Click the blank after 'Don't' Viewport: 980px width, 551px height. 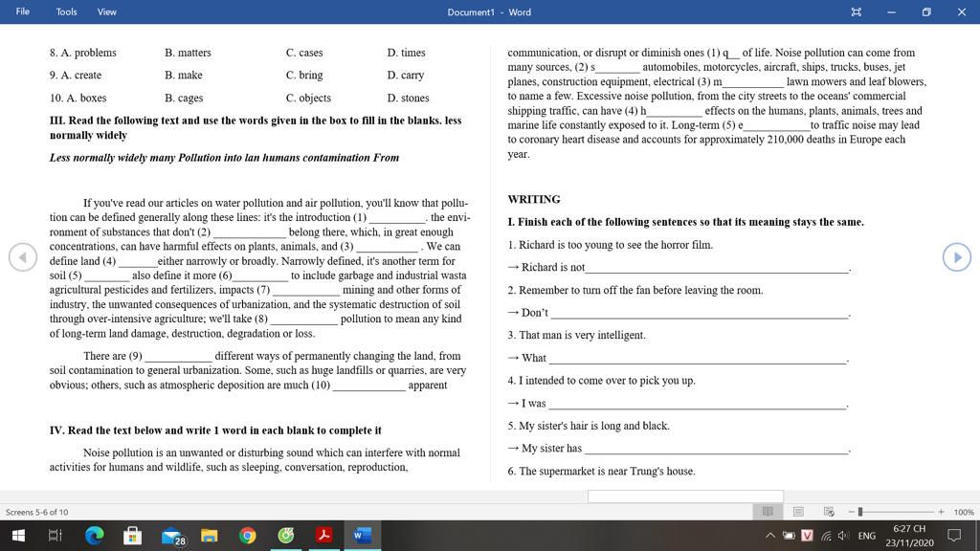700,313
